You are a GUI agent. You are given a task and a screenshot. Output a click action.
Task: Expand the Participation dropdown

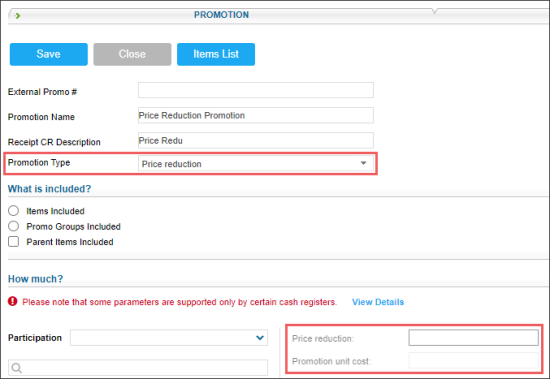(x=169, y=338)
